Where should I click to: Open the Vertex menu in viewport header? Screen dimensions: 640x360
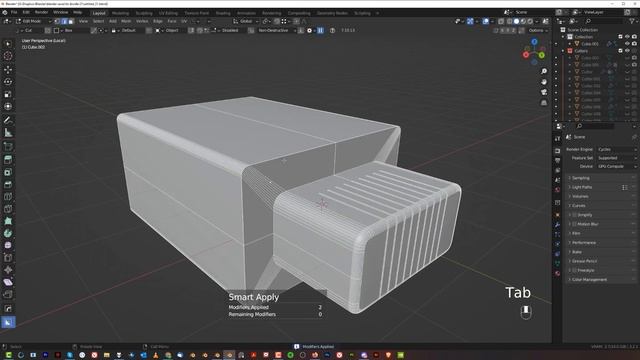click(142, 21)
